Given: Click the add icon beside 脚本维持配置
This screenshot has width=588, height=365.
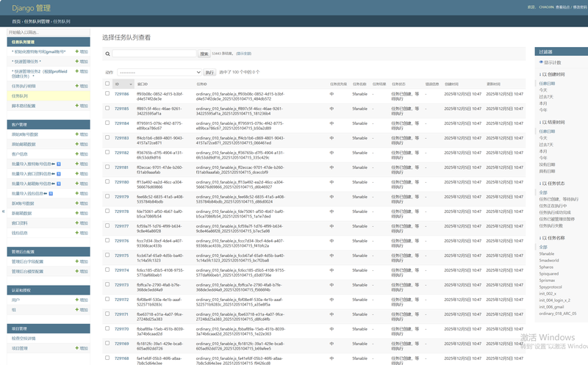Looking at the screenshot, I should pyautogui.click(x=76, y=106).
